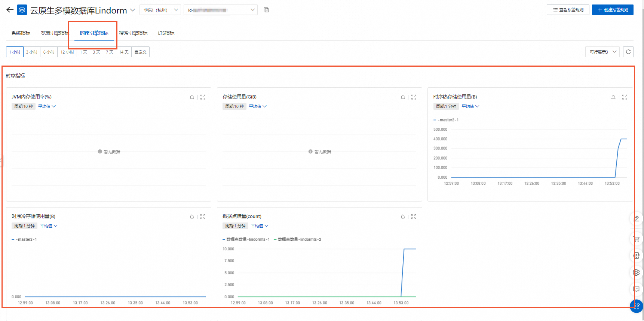Viewport: 644px width, 321px height.
Task: Set alarm bell on 存储使用量(GiB) chart
Action: pyautogui.click(x=403, y=97)
